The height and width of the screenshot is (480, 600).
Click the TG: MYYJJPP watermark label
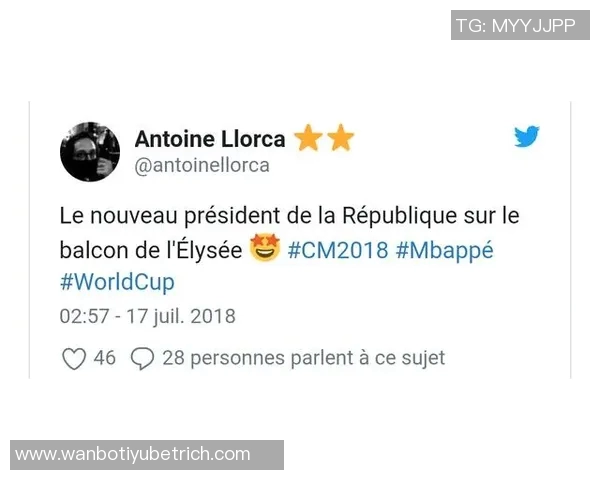coord(520,25)
